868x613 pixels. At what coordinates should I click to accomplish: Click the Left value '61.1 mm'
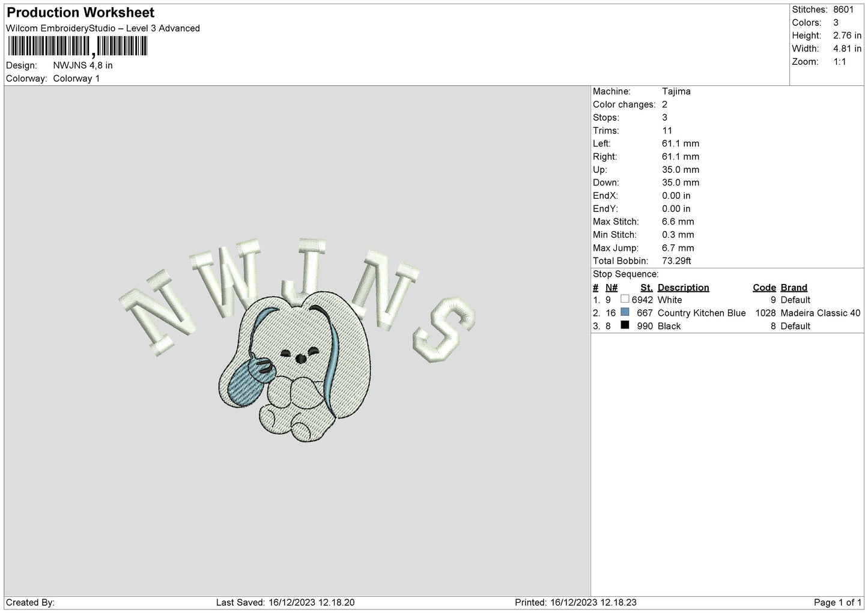coord(680,143)
